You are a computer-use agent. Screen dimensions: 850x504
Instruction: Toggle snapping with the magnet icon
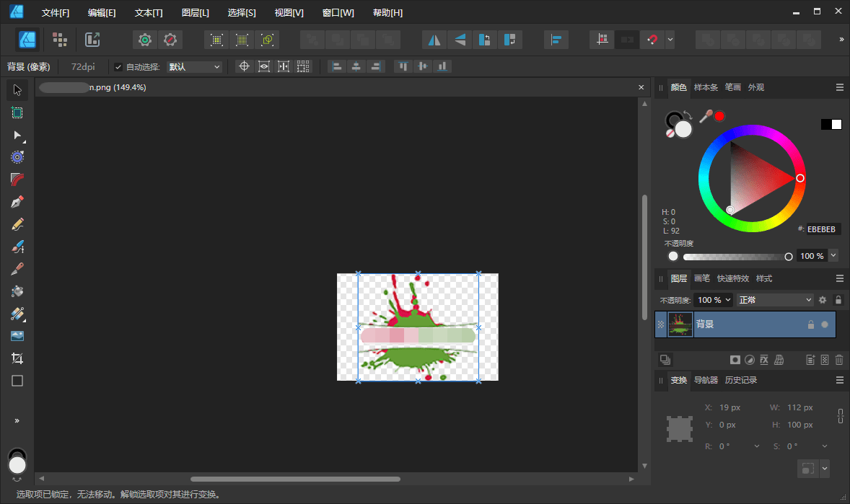(x=652, y=40)
